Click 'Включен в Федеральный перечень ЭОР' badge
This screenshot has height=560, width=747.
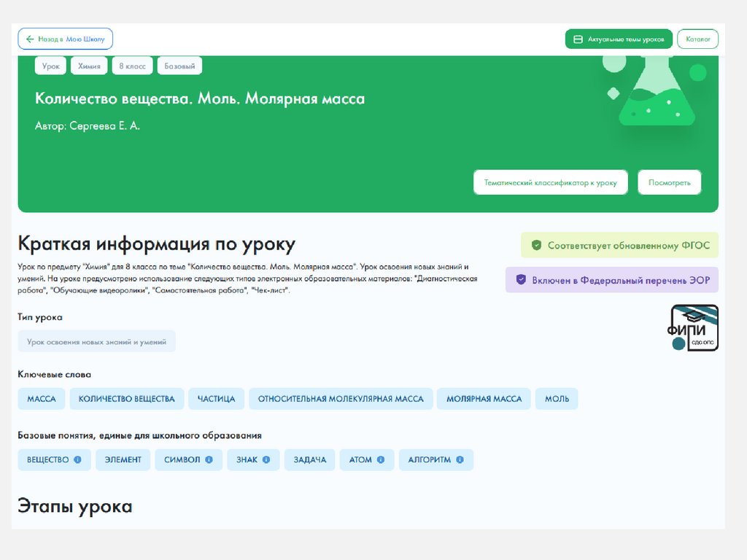click(x=612, y=280)
